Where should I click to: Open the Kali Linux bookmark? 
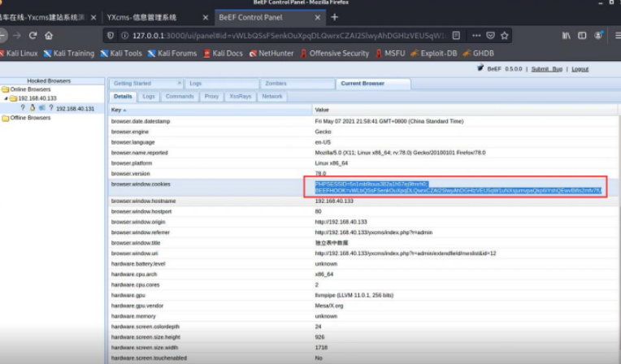click(19, 54)
